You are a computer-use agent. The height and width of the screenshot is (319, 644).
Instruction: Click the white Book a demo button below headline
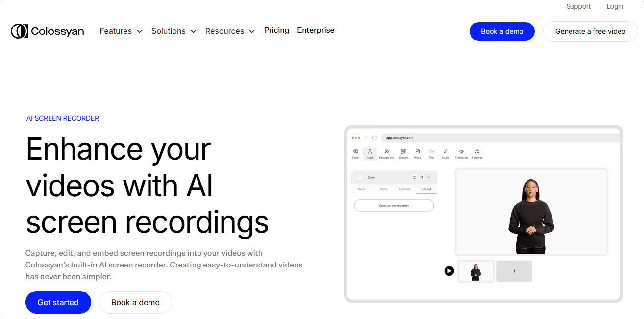(135, 302)
